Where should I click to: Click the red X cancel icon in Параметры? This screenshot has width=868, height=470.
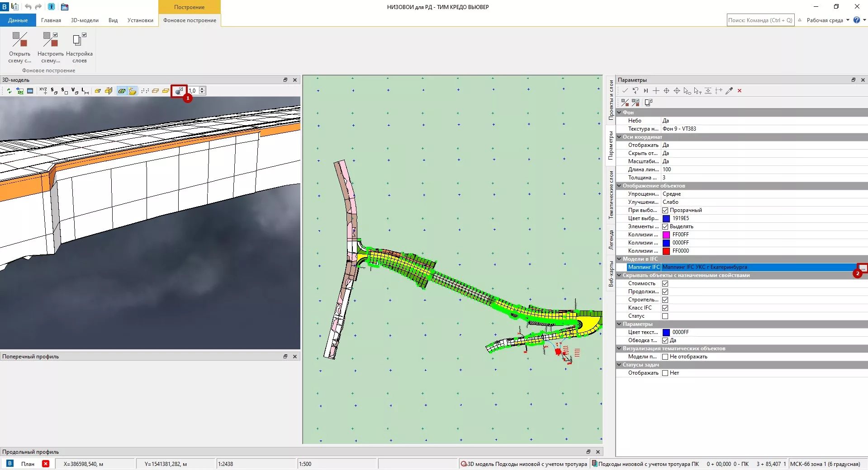click(740, 91)
